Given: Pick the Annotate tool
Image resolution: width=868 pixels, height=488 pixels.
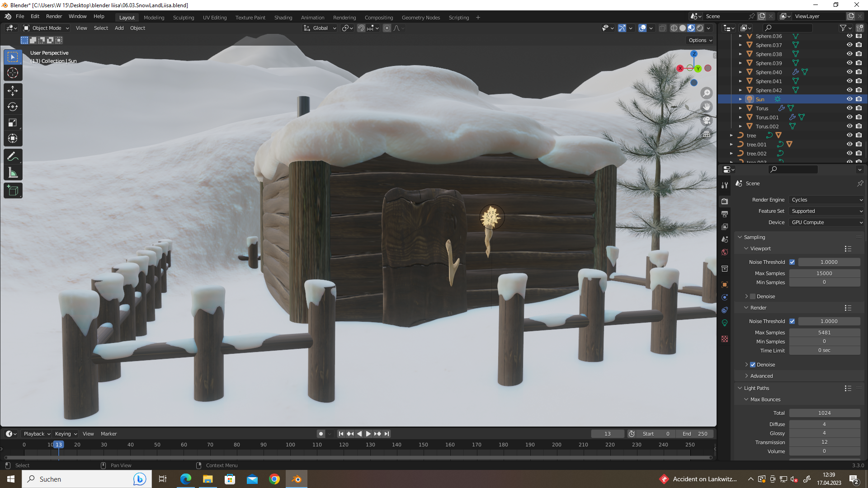Looking at the screenshot, I should (x=13, y=157).
